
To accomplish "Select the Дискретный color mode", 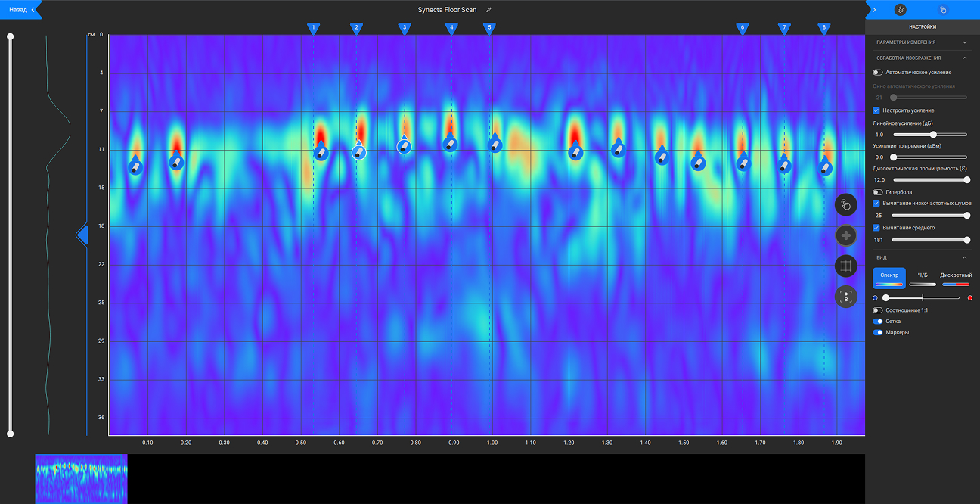I will [956, 278].
